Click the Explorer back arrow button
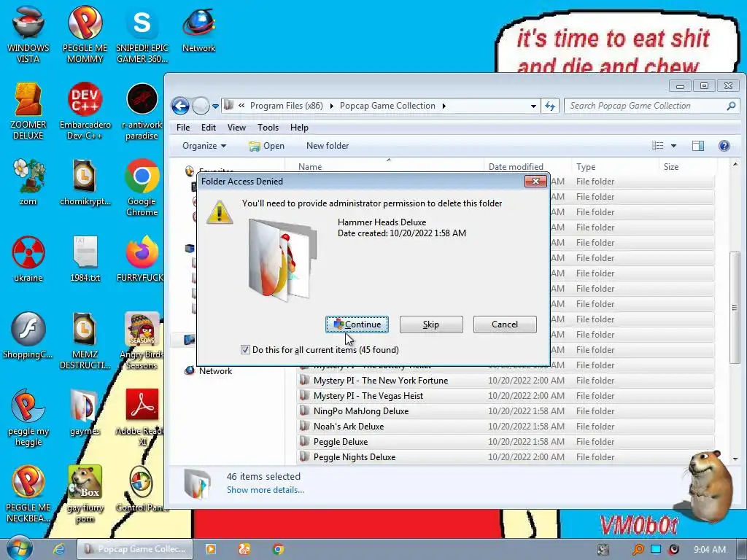Image resolution: width=747 pixels, height=560 pixels. (x=181, y=106)
